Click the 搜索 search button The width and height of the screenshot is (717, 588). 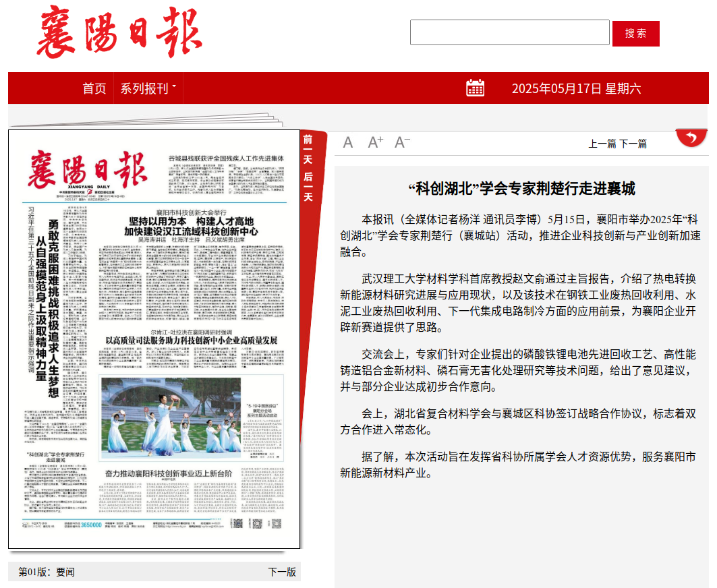[637, 33]
